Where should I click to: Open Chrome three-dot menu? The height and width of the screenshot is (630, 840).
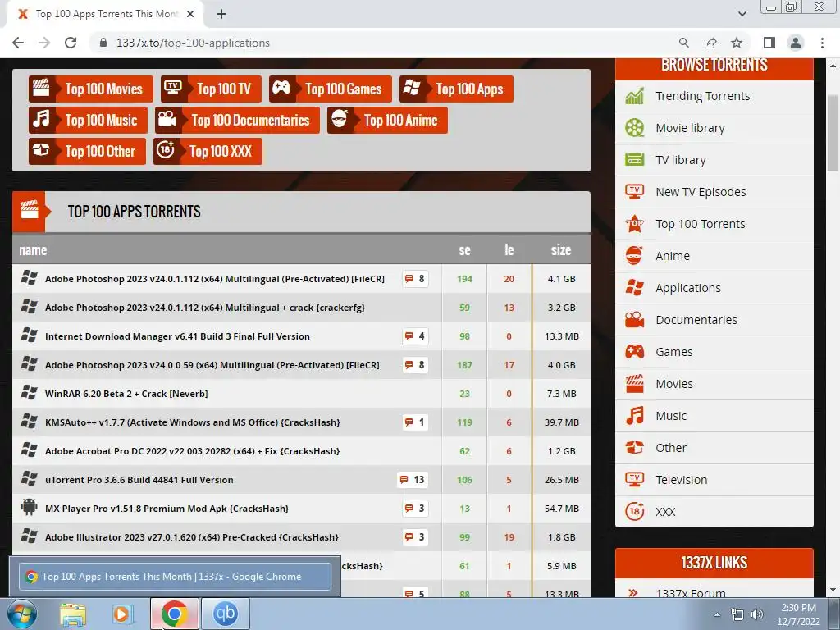pyautogui.click(x=822, y=43)
